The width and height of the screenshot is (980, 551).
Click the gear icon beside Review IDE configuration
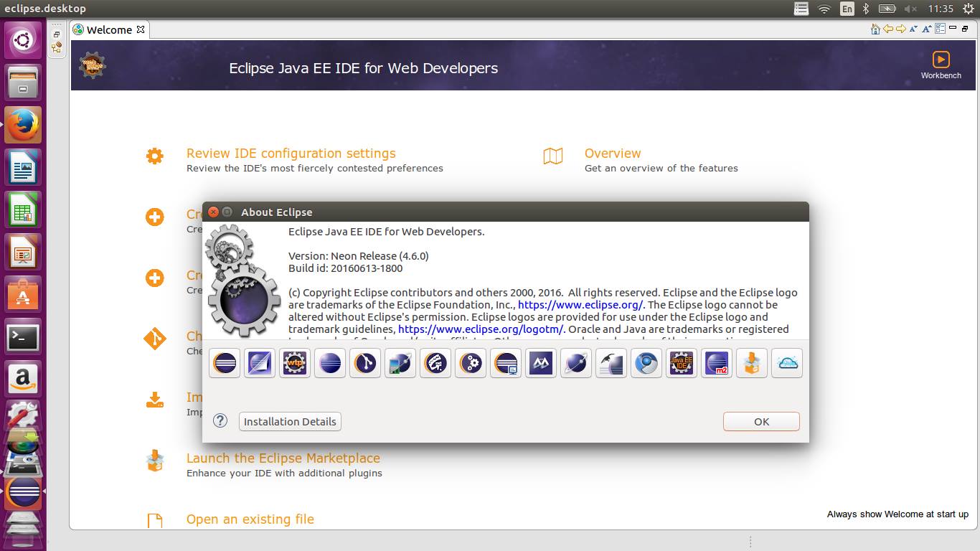pyautogui.click(x=155, y=156)
